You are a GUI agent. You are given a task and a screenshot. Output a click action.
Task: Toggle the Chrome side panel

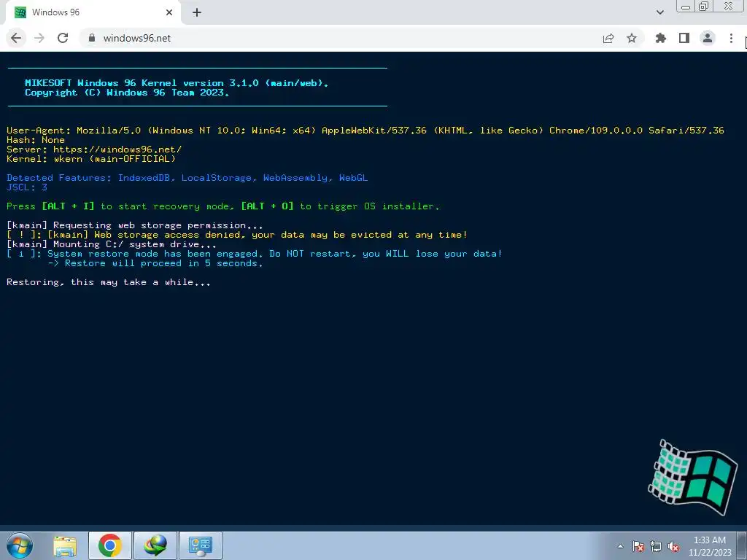point(684,38)
